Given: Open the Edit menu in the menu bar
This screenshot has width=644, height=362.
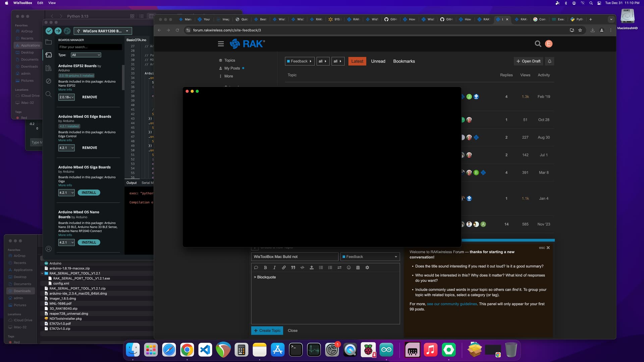Looking at the screenshot, I should (40, 3).
